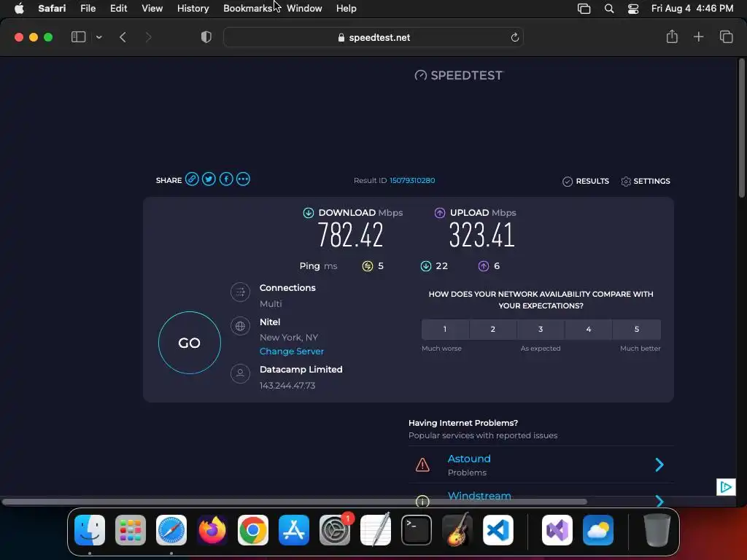Expand the Windstream row chevron arrow
The height and width of the screenshot is (560, 747).
point(659,501)
